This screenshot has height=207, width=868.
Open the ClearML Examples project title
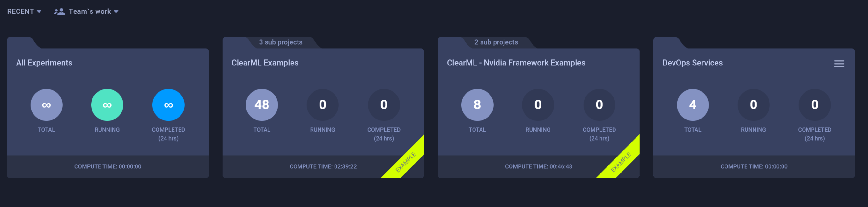tap(265, 63)
